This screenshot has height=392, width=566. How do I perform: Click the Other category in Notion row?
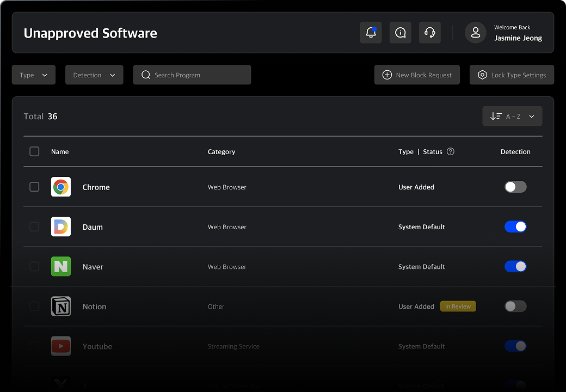[x=216, y=307]
